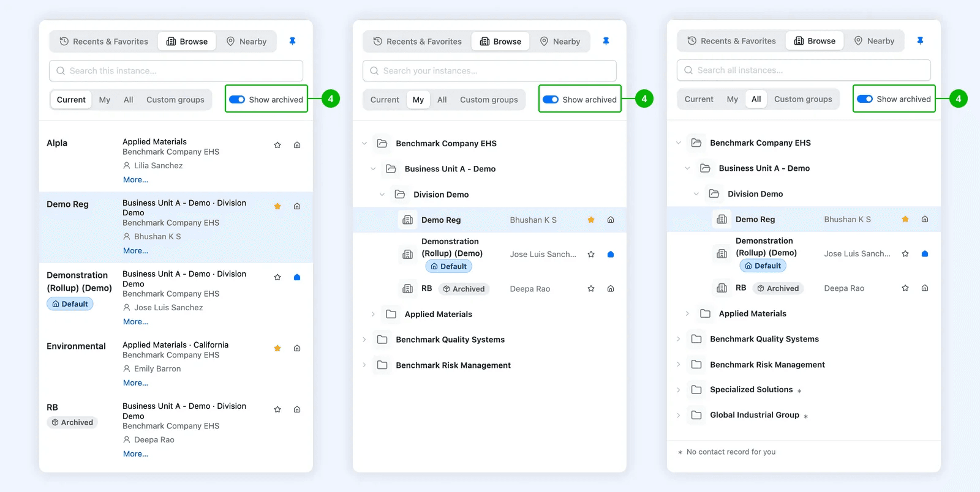Click home icon for Demo Reg in right panel

[925, 219]
